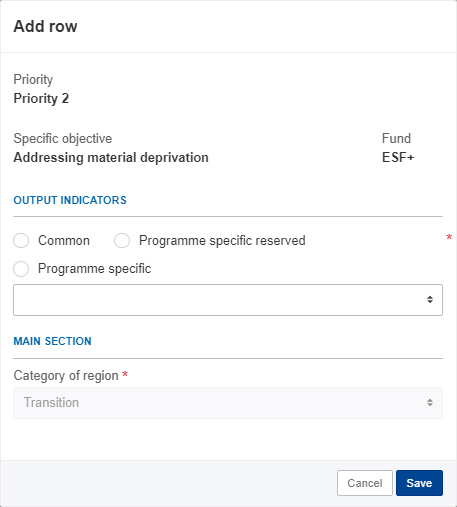
Task: Choose the Programme specific reserved radio option
Action: click(x=122, y=240)
